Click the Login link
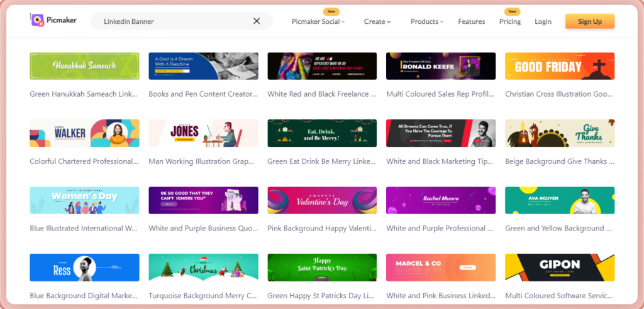The width and height of the screenshot is (644, 309). [543, 21]
